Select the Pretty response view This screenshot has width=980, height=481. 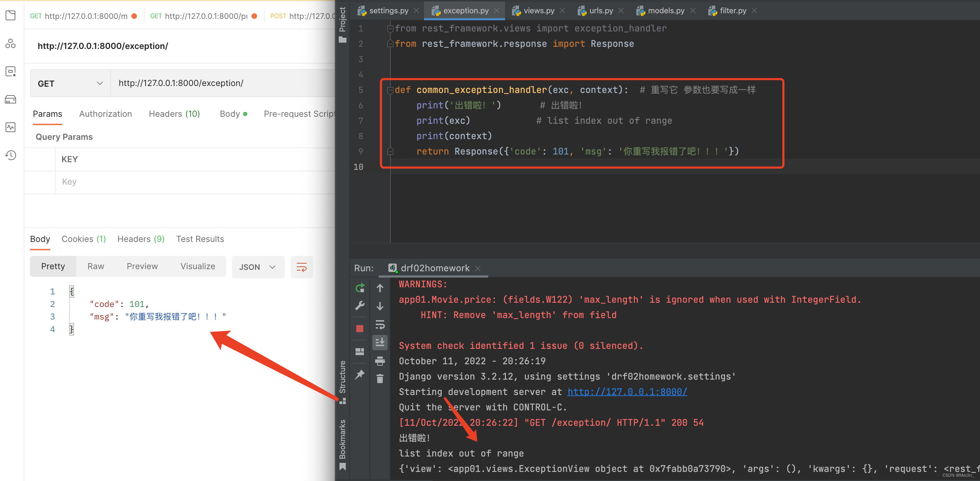pos(53,267)
